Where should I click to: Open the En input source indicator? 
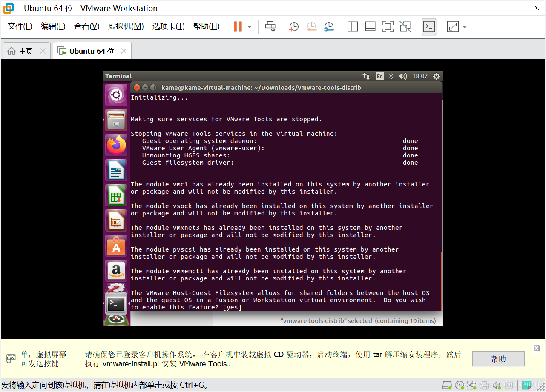380,76
